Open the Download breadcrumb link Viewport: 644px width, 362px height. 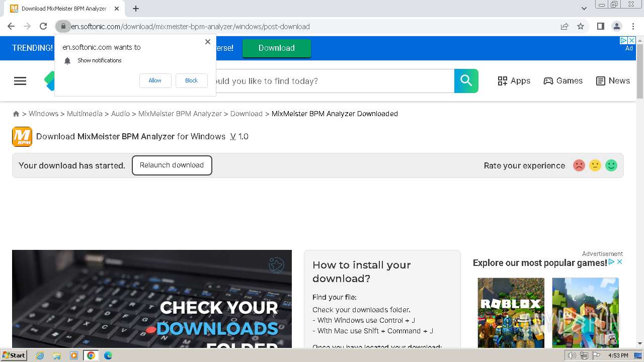coord(247,114)
